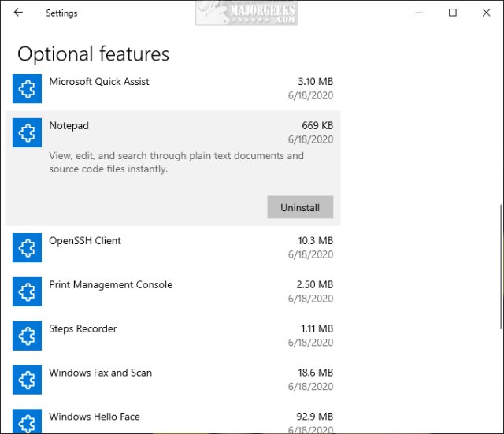Screen dimensions: 504x434
Task: Collapse the Notepad entry by its title
Action: (x=69, y=126)
